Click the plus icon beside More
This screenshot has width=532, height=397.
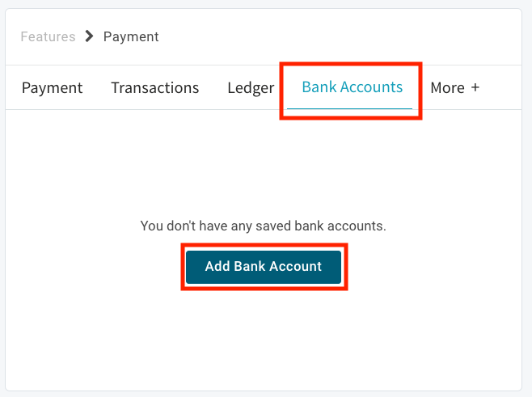pyautogui.click(x=475, y=88)
